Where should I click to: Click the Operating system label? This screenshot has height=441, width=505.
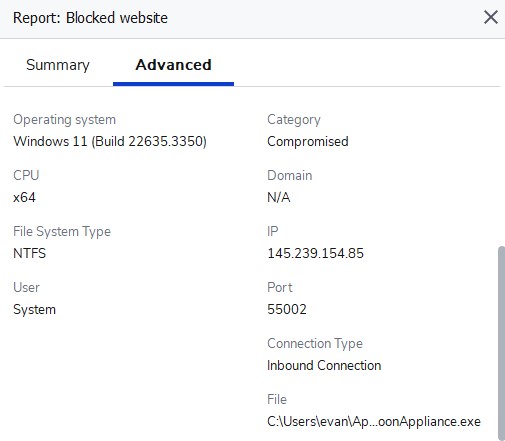(64, 119)
